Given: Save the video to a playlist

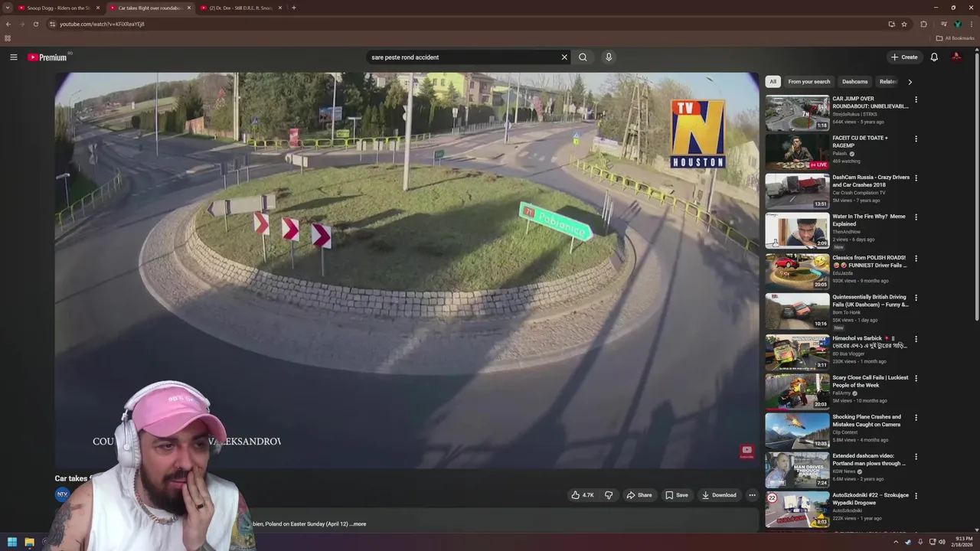Looking at the screenshot, I should click(x=676, y=495).
